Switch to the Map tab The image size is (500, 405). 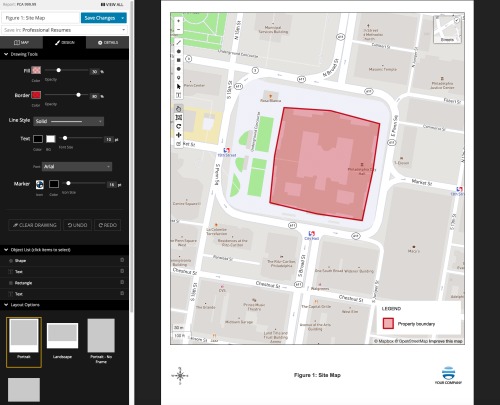pyautogui.click(x=21, y=43)
